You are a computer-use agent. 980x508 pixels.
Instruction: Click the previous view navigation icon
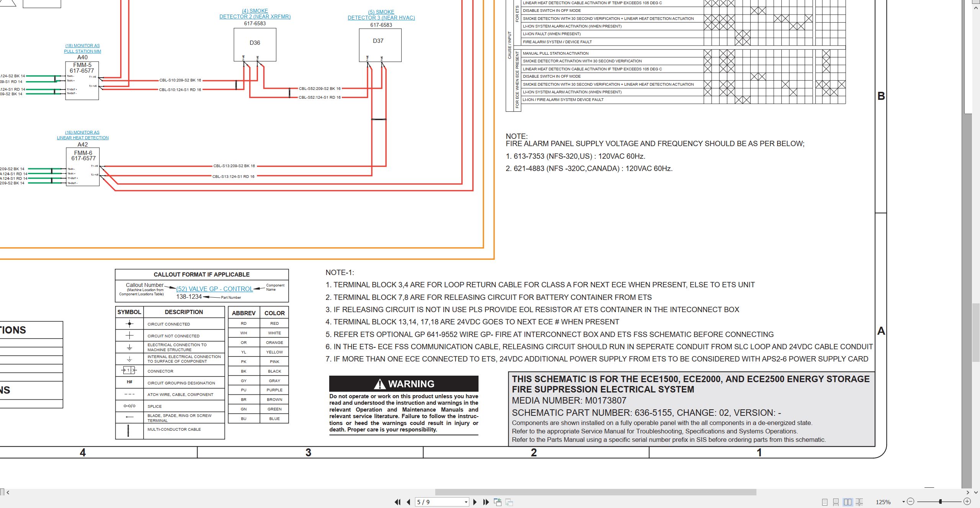[x=498, y=502]
